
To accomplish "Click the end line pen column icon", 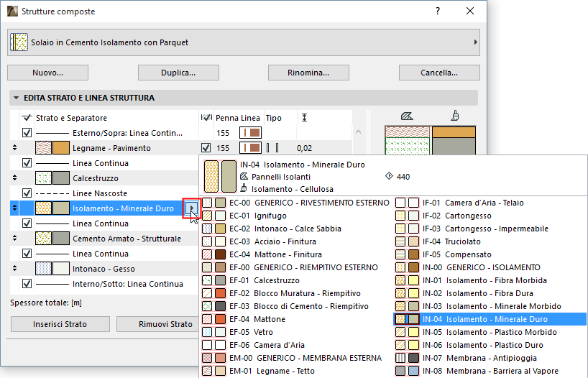I will pos(206,118).
